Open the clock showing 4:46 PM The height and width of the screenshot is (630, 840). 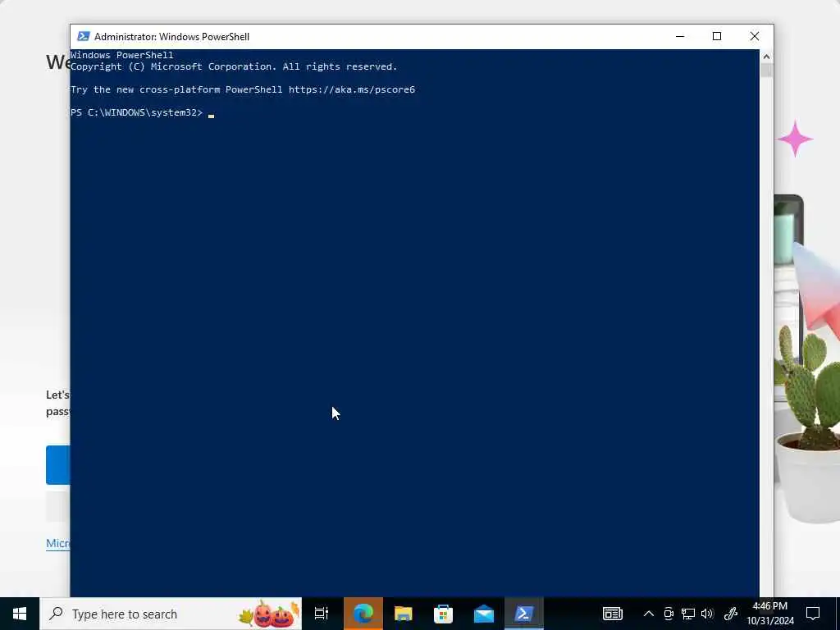click(770, 614)
